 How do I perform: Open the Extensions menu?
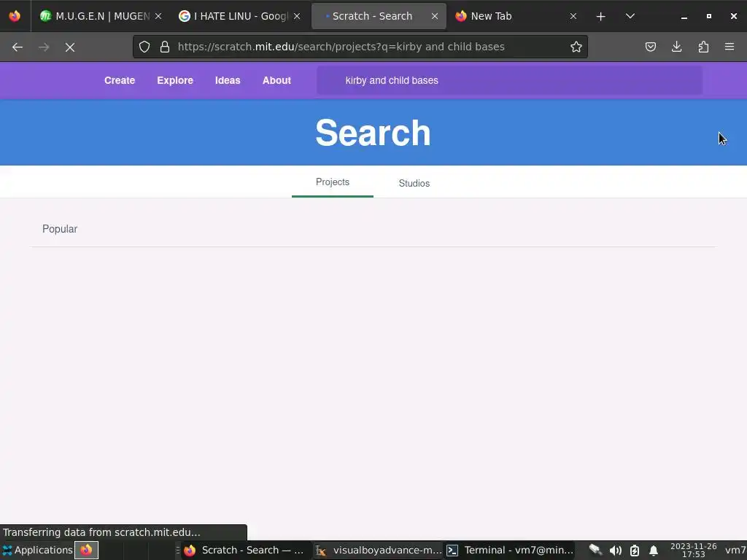(703, 47)
